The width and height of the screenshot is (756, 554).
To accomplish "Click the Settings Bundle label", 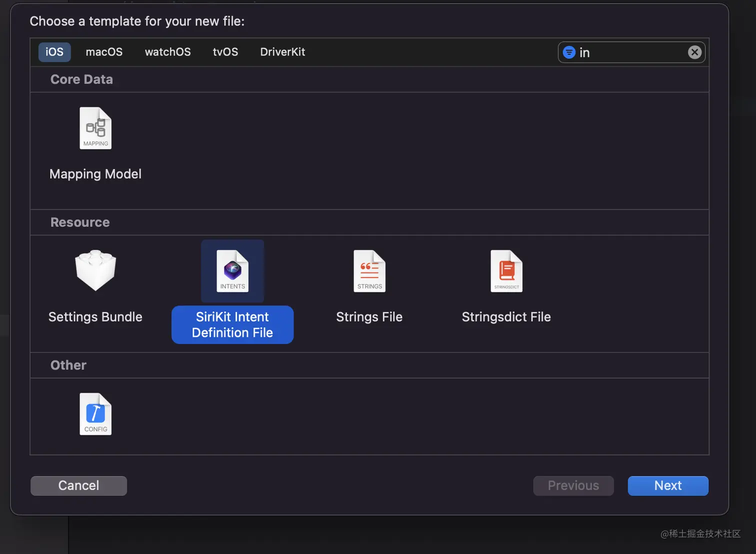I will [x=95, y=317].
